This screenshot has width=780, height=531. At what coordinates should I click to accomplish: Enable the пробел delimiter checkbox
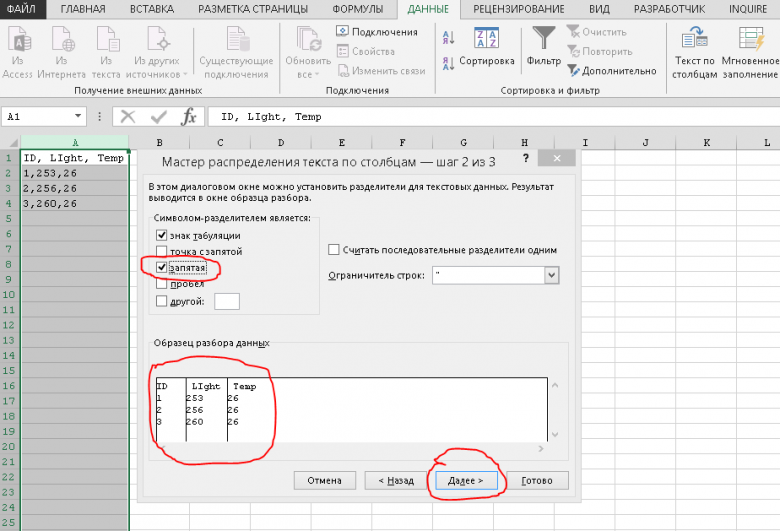(161, 284)
